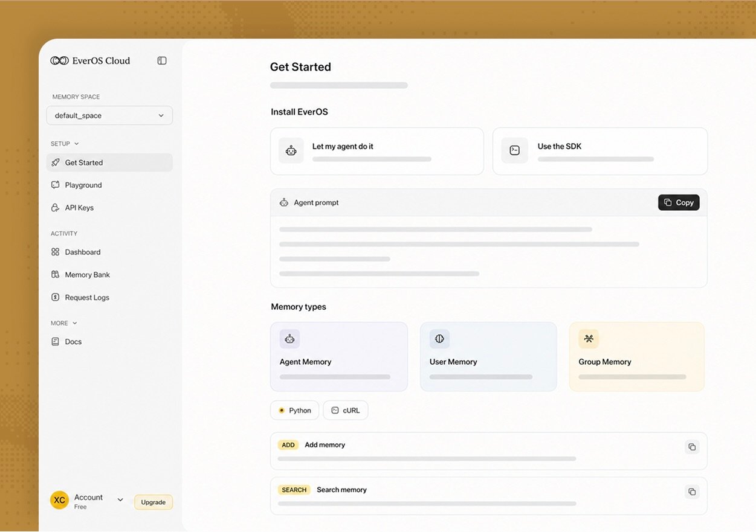The height and width of the screenshot is (532, 756).
Task: Choose Use the SDK option
Action: pos(600,151)
